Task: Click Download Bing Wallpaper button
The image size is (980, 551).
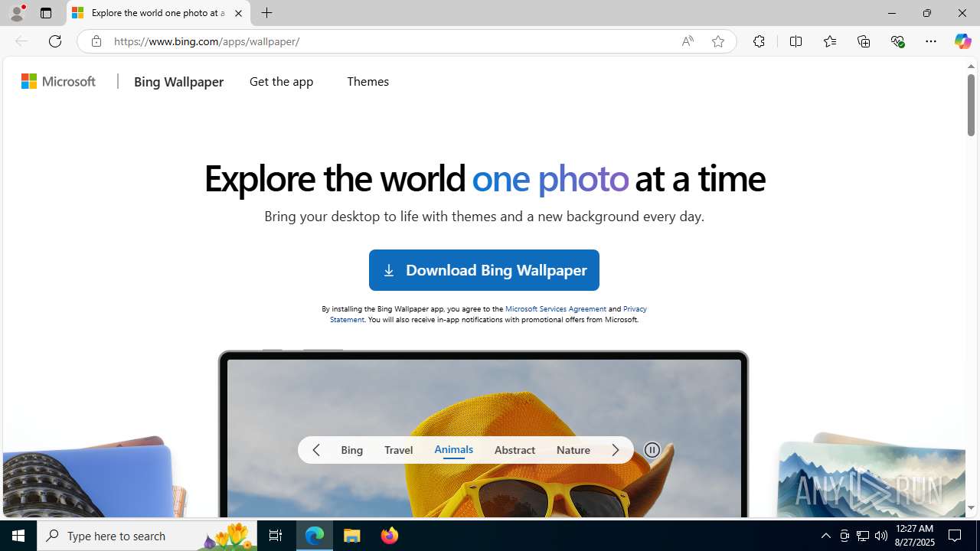Action: [484, 270]
